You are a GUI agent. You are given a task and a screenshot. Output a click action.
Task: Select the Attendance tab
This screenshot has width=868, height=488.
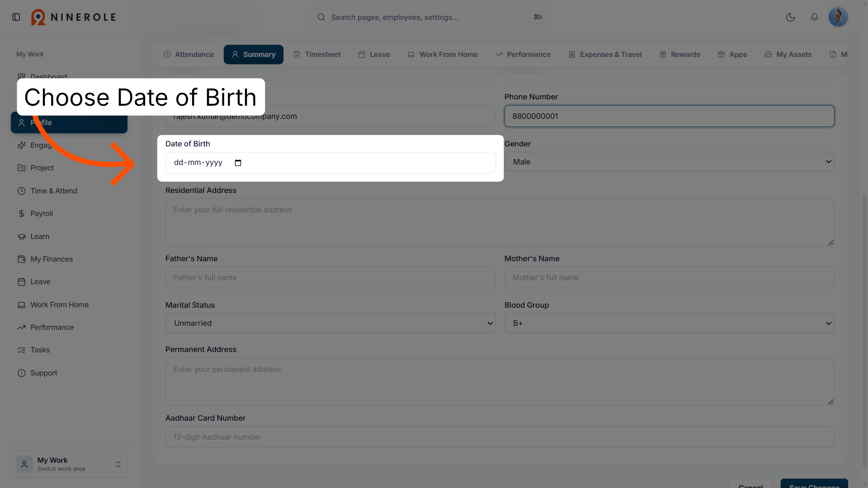coord(189,55)
